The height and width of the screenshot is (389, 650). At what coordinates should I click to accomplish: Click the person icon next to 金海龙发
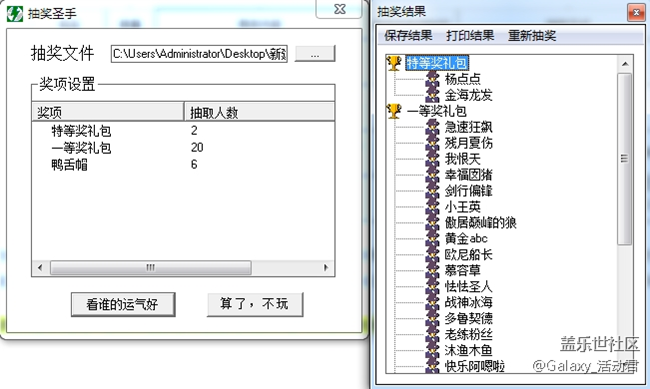click(x=433, y=95)
